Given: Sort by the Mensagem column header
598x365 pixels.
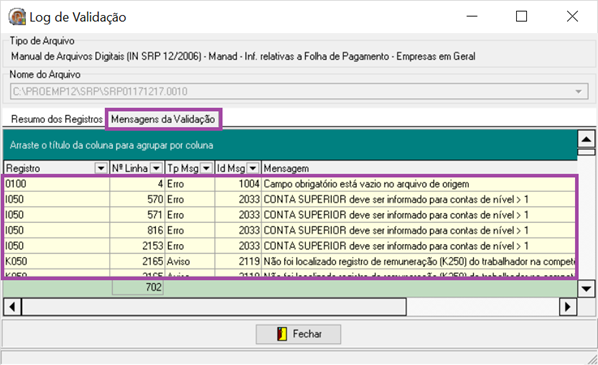Looking at the screenshot, I should pyautogui.click(x=419, y=168).
